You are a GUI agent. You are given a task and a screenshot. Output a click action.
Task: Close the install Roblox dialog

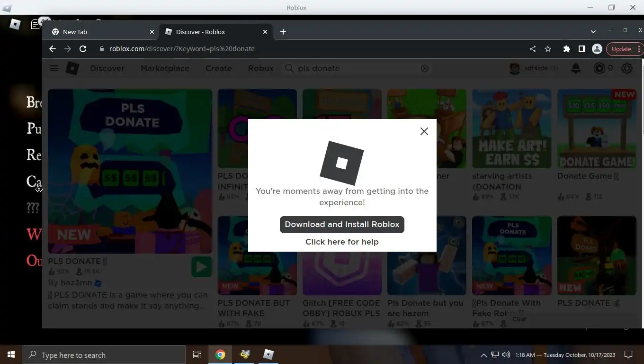424,131
